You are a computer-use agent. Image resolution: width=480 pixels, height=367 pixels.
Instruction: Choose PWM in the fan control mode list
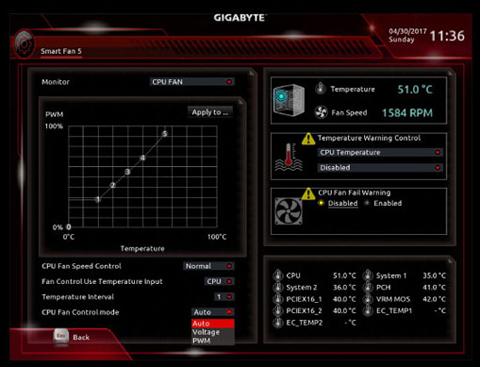pyautogui.click(x=213, y=341)
